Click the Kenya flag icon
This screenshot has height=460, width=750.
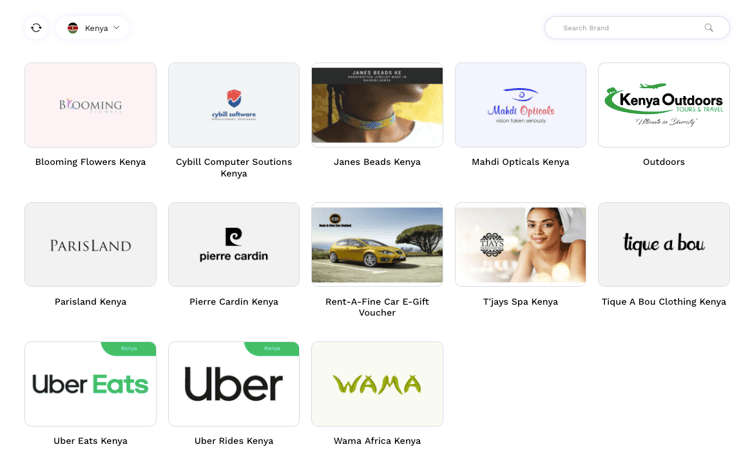pos(73,28)
